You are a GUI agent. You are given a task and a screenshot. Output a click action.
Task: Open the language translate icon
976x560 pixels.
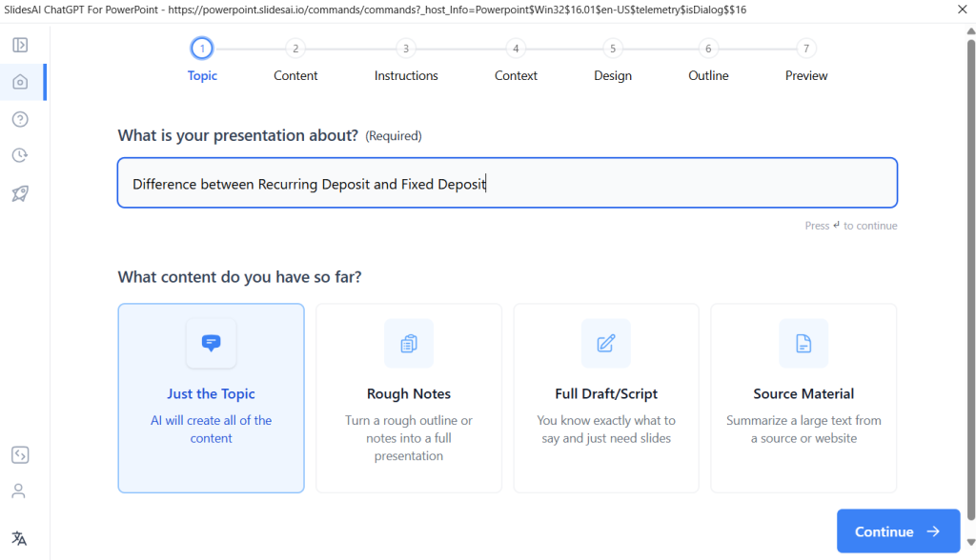pos(19,538)
